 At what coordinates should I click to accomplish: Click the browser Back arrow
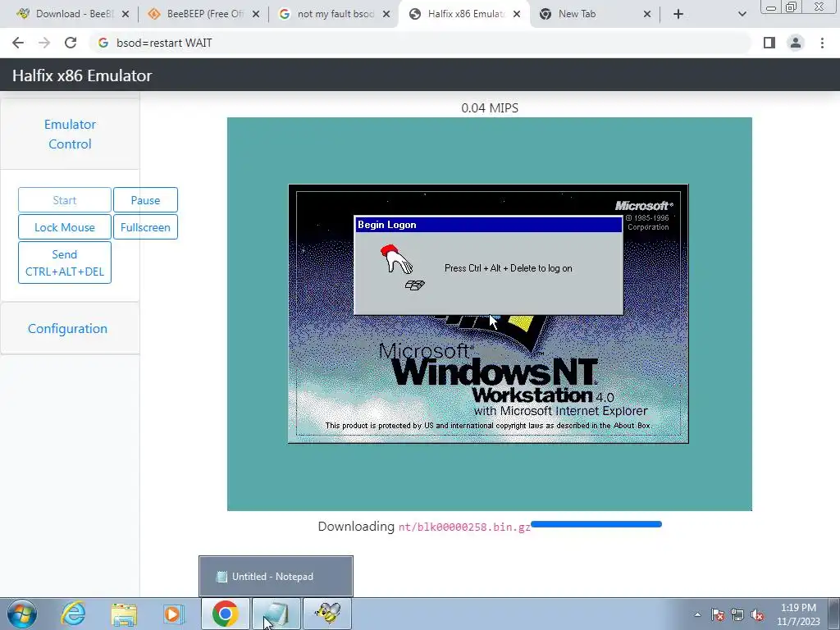(18, 43)
